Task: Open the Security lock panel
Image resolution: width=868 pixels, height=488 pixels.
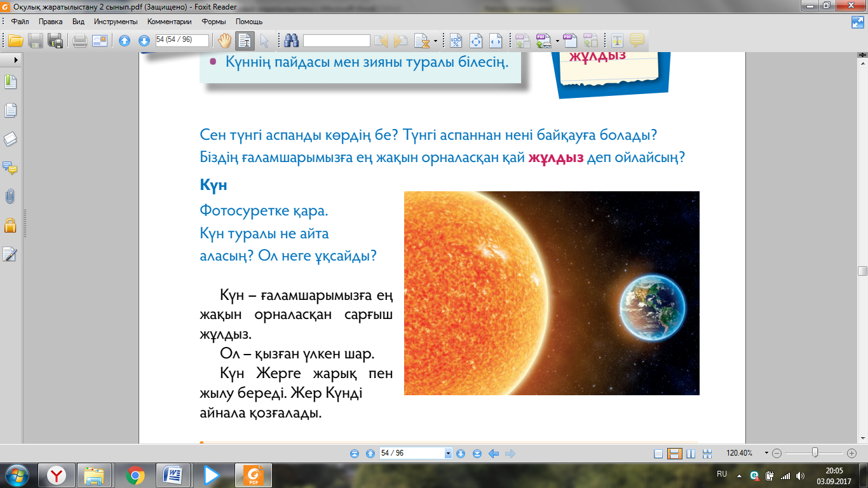Action: click(10, 226)
